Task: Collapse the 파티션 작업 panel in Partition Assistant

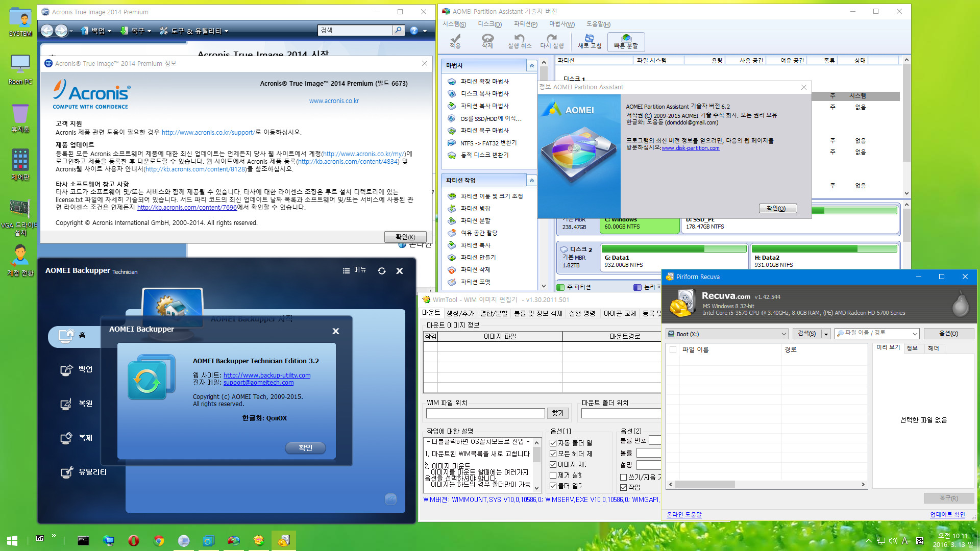Action: pos(532,181)
